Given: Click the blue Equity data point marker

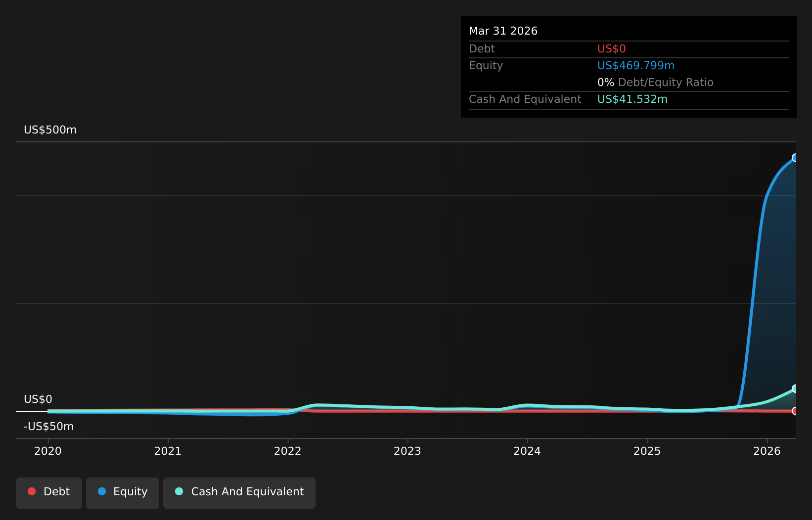Looking at the screenshot, I should click(x=795, y=158).
